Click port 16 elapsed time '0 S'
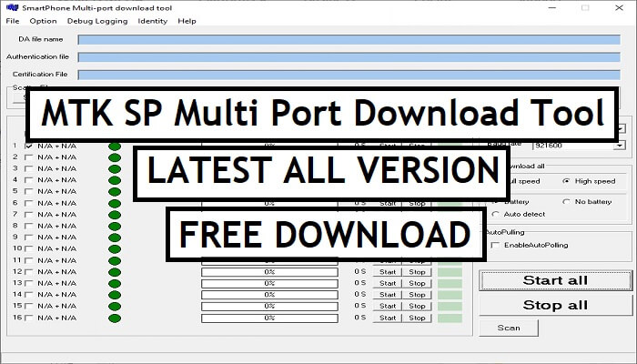The height and width of the screenshot is (364, 637). [360, 318]
